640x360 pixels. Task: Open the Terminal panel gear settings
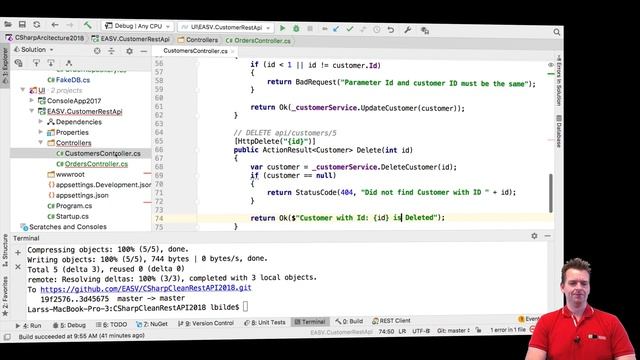pyautogui.click(x=534, y=236)
